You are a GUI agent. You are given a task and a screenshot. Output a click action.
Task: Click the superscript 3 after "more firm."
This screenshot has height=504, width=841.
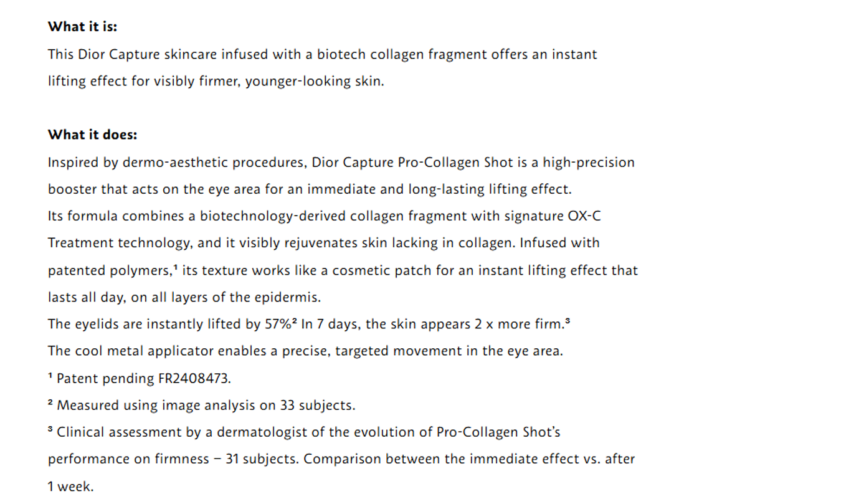click(x=568, y=321)
